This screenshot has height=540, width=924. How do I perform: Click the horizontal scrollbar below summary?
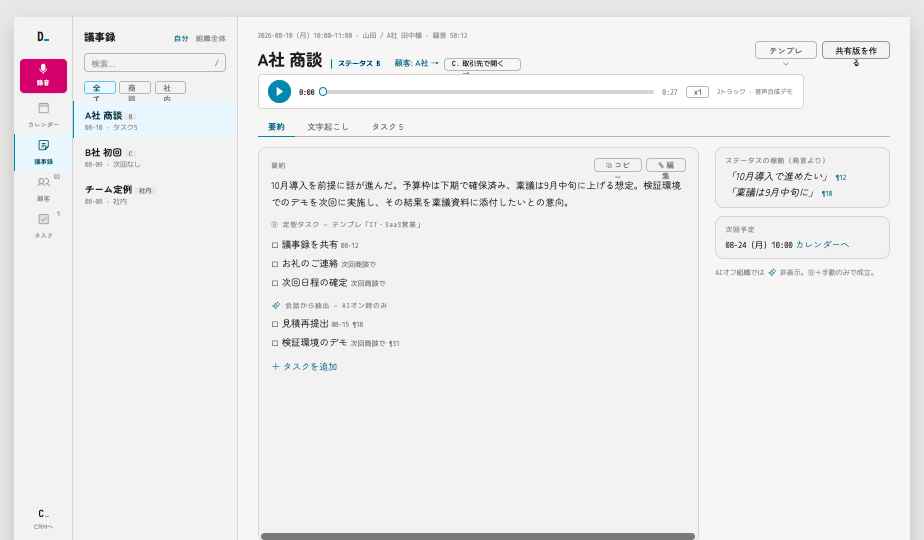pyautogui.click(x=477, y=536)
